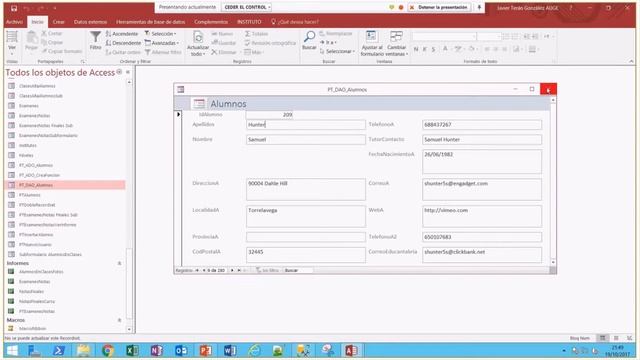640x360 pixels.
Task: Sort records with Descendente
Action: click(123, 43)
